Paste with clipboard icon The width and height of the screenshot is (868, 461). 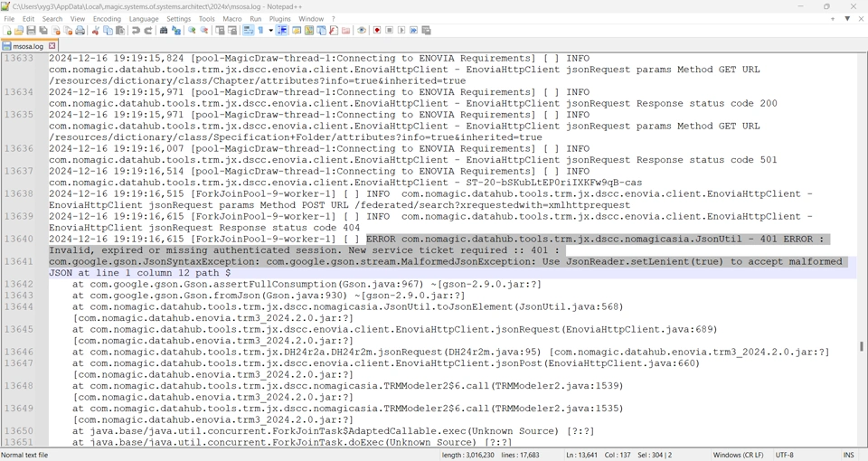pos(120,31)
